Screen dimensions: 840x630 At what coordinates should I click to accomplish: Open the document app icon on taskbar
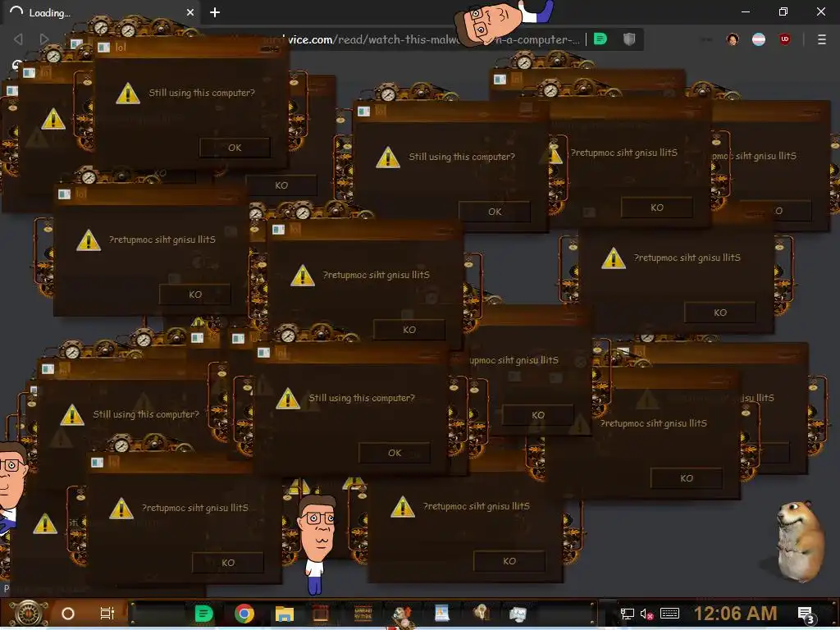click(442, 614)
